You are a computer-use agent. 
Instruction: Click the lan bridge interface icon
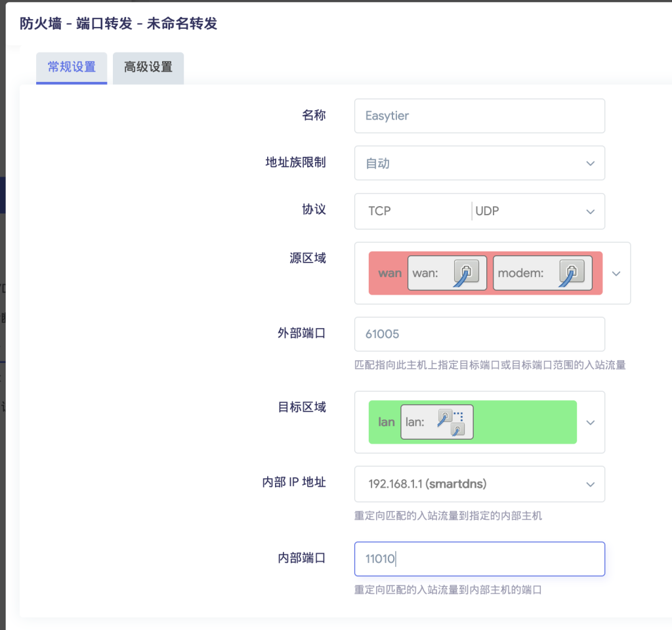451,422
